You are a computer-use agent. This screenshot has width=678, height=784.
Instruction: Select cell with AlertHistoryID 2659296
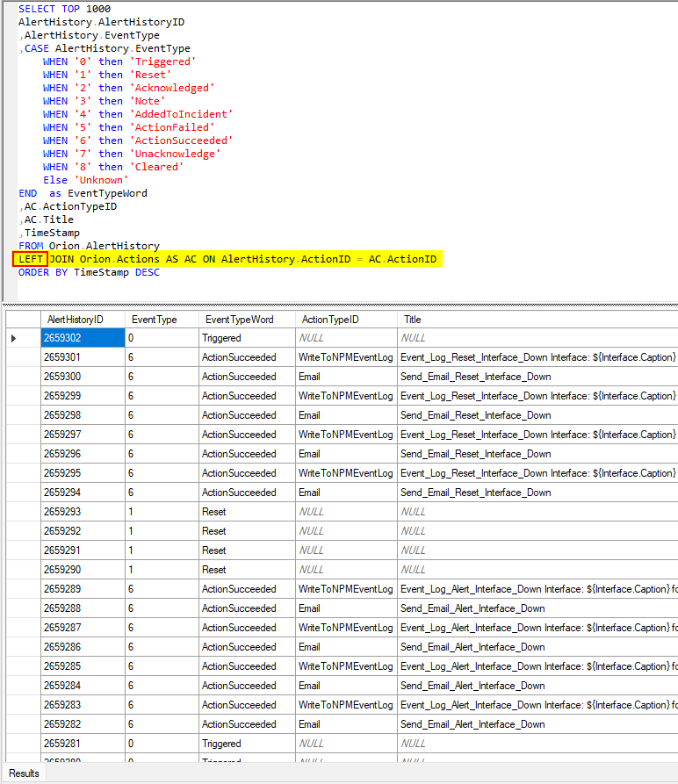(83, 454)
